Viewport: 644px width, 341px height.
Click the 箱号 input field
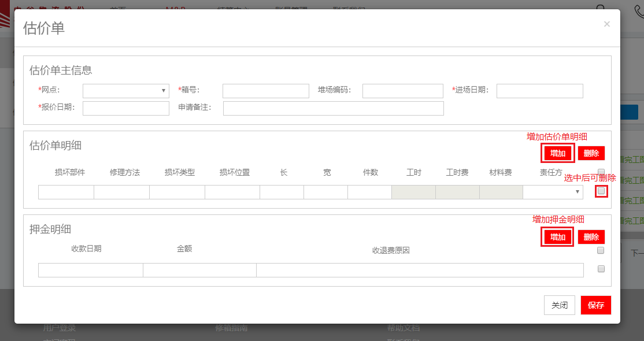(265, 91)
